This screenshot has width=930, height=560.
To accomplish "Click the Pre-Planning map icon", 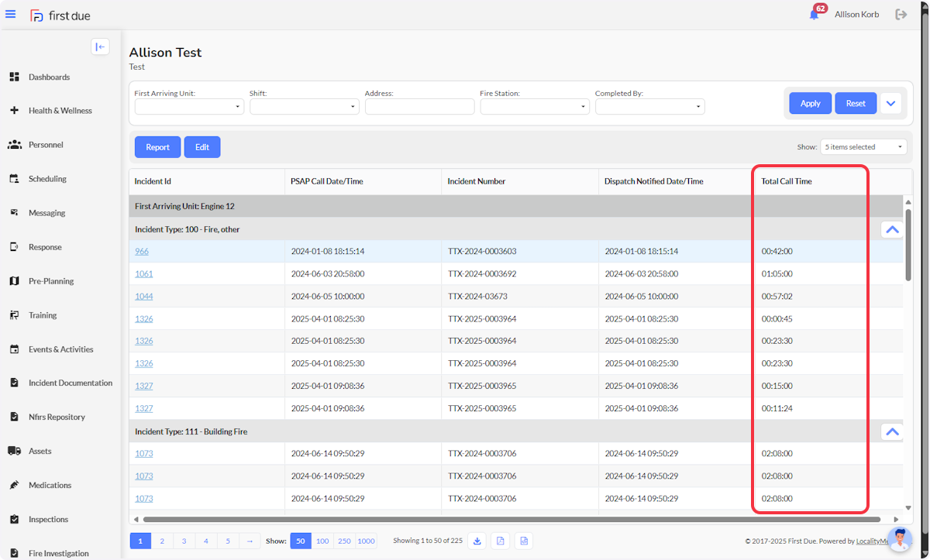I will pyautogui.click(x=14, y=281).
